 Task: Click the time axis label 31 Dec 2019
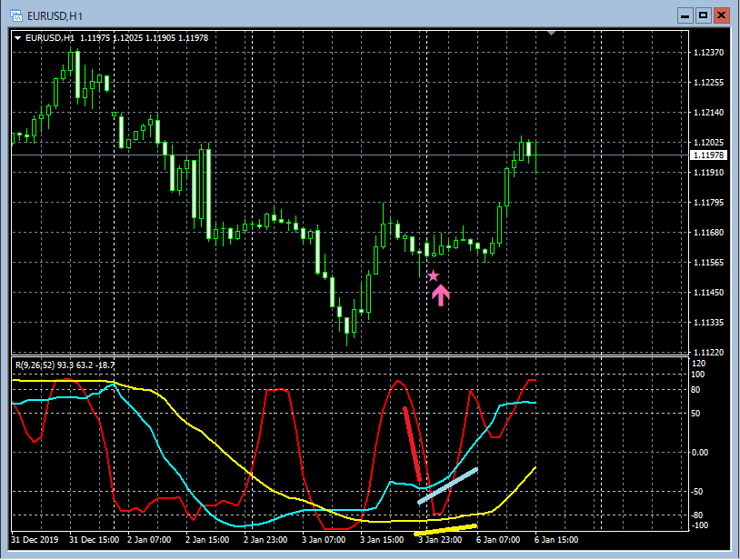click(x=35, y=540)
